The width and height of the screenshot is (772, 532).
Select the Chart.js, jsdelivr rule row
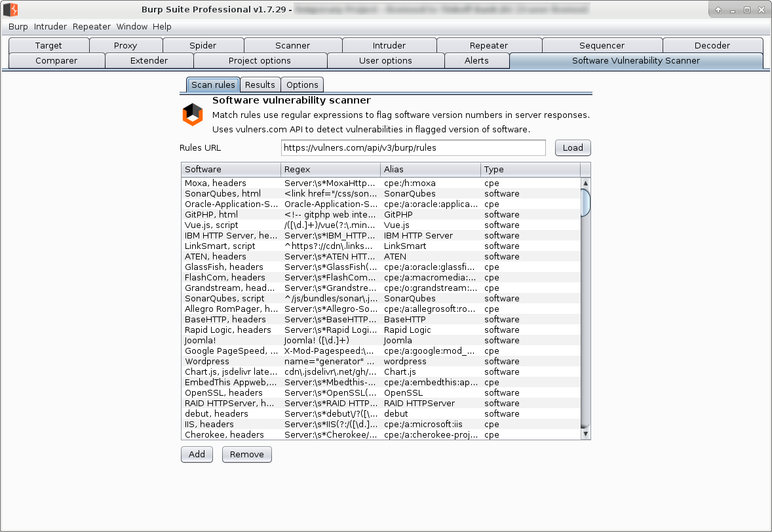381,372
